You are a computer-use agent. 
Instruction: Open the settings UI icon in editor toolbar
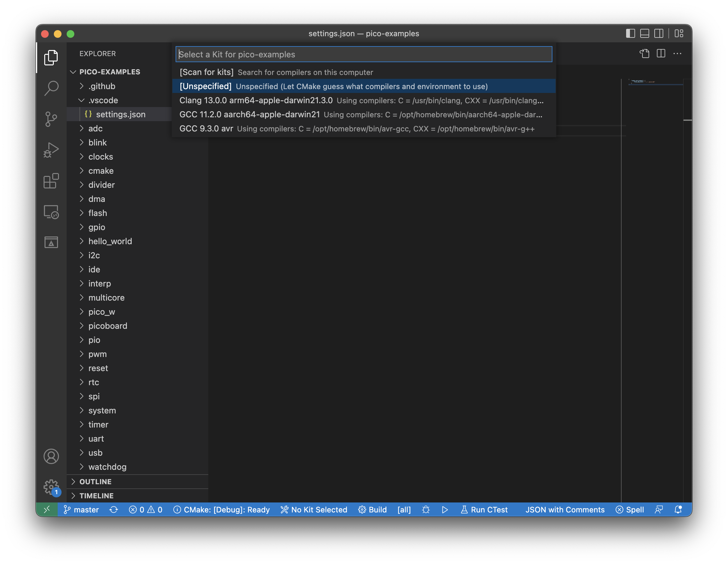point(644,53)
